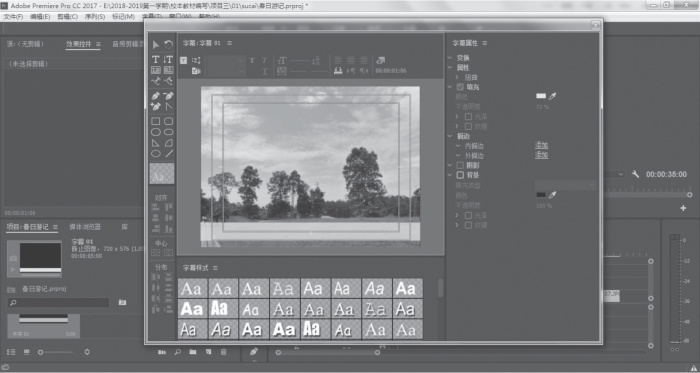
Task: Expand the 变换 transform section
Action: [450, 58]
